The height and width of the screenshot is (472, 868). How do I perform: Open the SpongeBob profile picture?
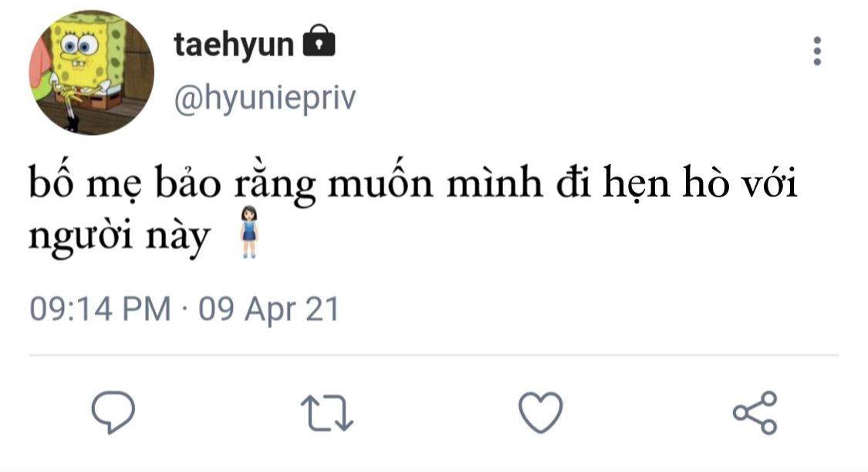pos(91,72)
